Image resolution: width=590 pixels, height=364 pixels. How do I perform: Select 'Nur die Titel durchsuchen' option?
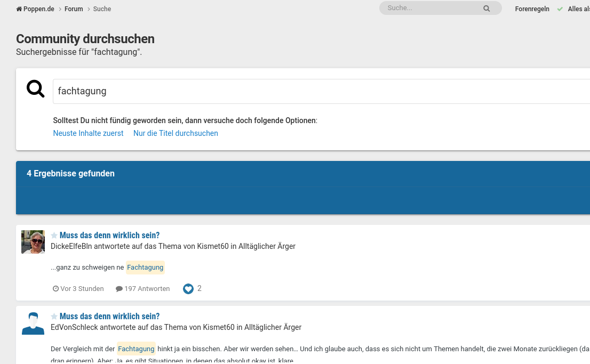point(176,133)
